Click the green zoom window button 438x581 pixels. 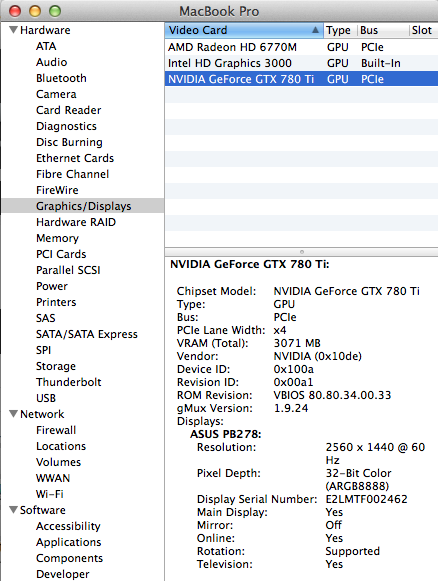pyautogui.click(x=55, y=11)
